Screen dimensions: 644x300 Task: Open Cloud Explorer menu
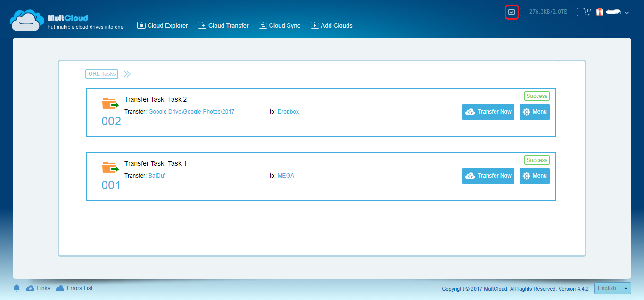pos(163,25)
